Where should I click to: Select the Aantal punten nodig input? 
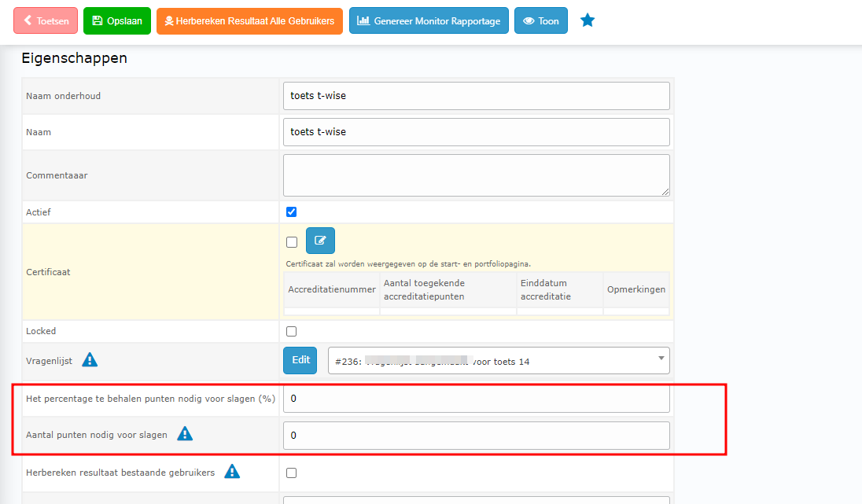pyautogui.click(x=476, y=436)
